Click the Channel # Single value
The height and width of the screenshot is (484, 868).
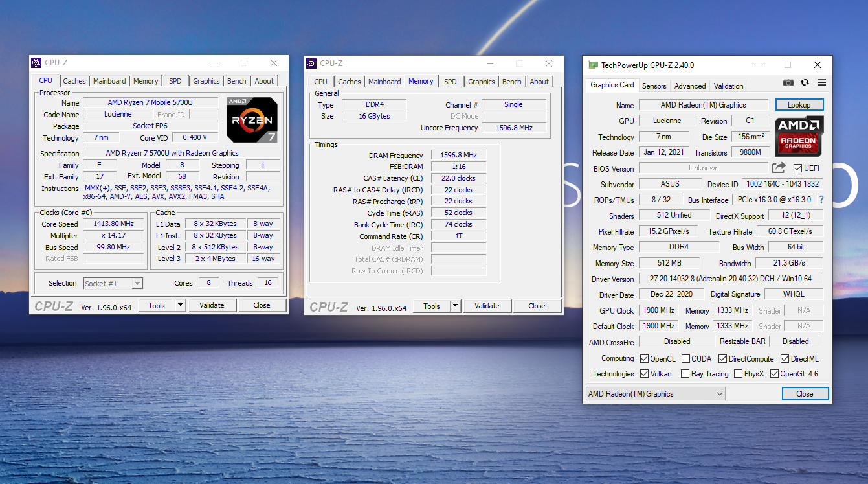[x=513, y=104]
